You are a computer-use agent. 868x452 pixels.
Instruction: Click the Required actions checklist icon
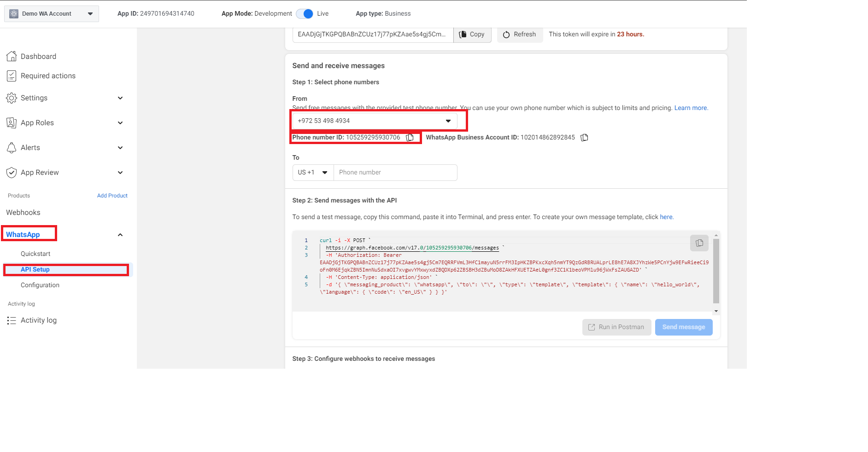click(12, 76)
